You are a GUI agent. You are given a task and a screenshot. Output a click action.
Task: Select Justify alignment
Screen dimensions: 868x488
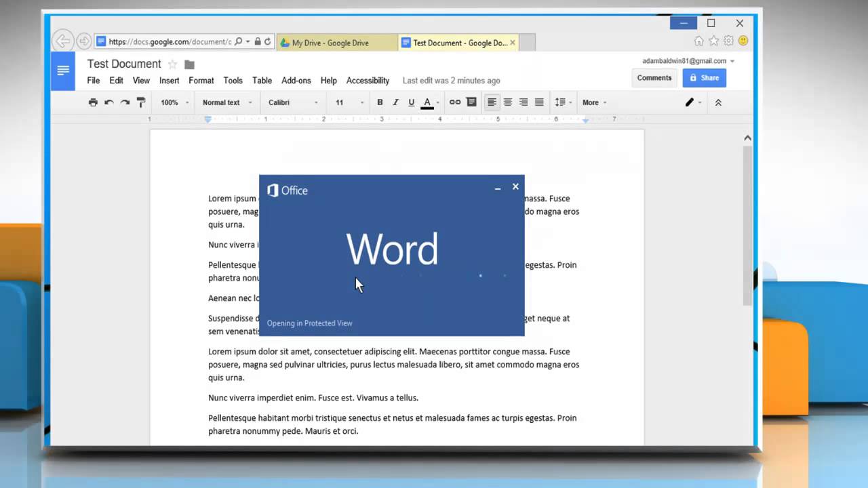[539, 102]
